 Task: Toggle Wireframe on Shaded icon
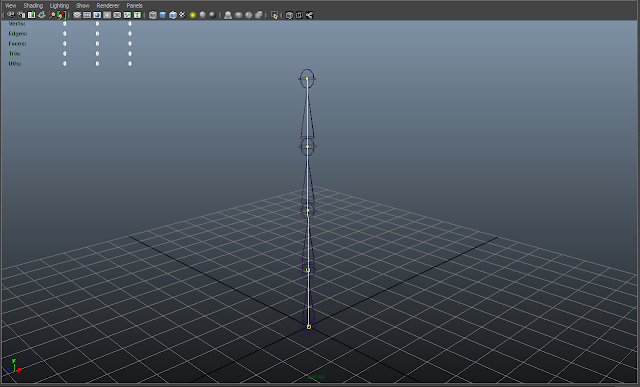tap(173, 15)
